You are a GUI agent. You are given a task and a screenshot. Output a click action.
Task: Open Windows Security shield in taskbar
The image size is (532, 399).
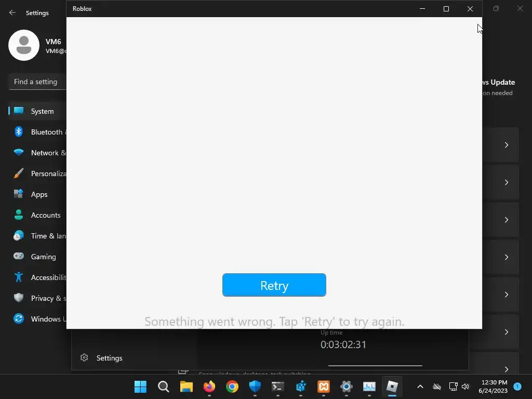(x=255, y=387)
